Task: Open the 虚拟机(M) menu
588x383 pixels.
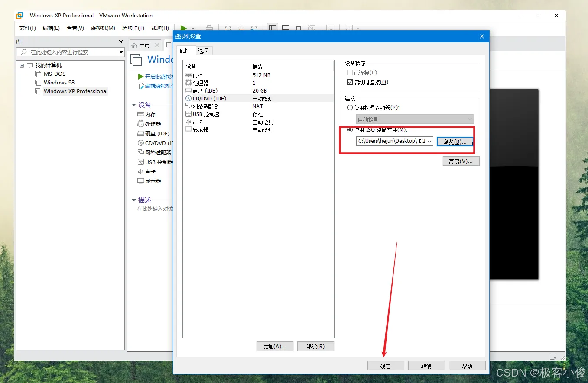Action: [x=103, y=28]
